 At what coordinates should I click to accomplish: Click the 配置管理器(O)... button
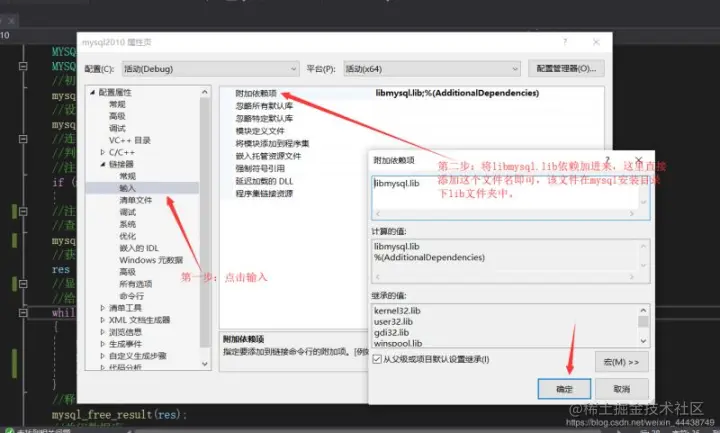pos(566,68)
